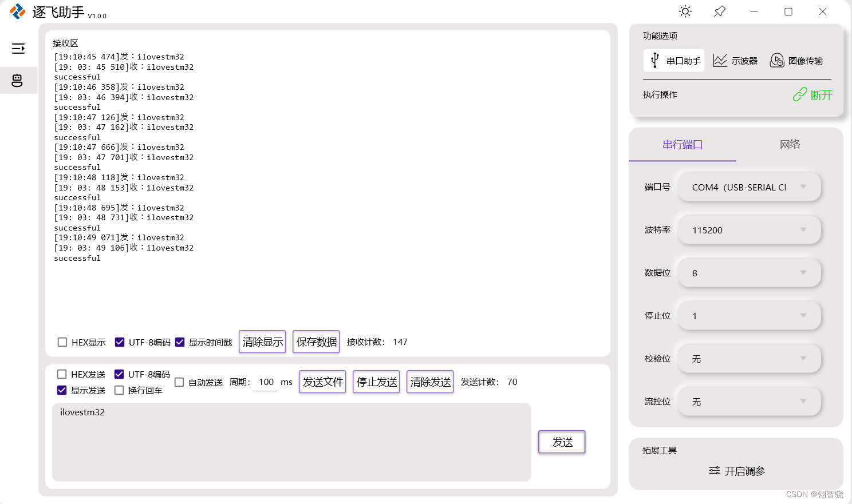Click the sliders icon beside 开启调参
The image size is (852, 504).
[x=714, y=471]
